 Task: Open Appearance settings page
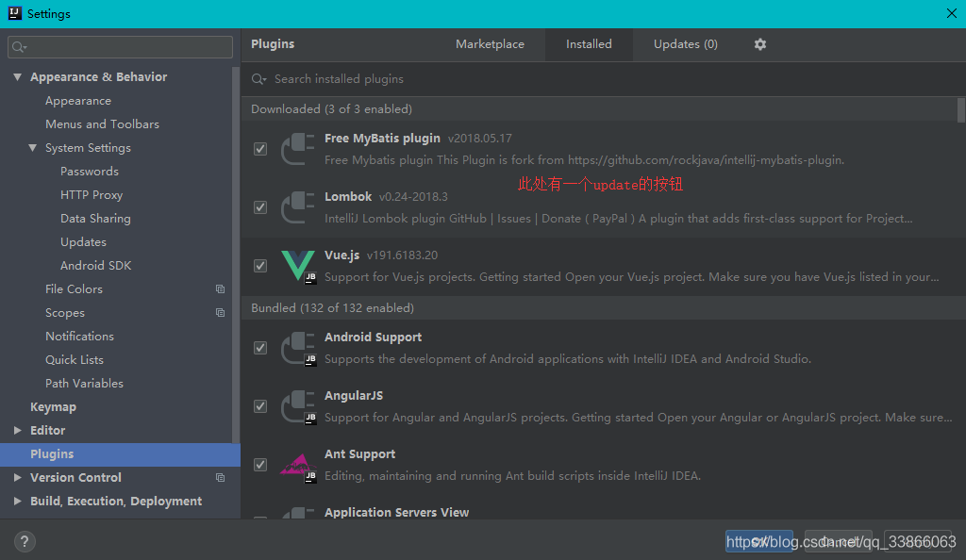coord(78,100)
